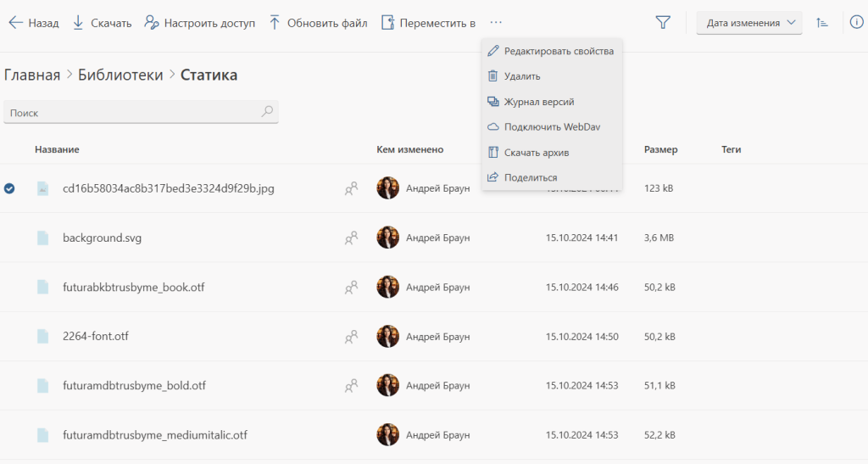Screen dimensions: 868x464
Task: Choose Подключить WebDav in the menu
Action: (x=552, y=126)
